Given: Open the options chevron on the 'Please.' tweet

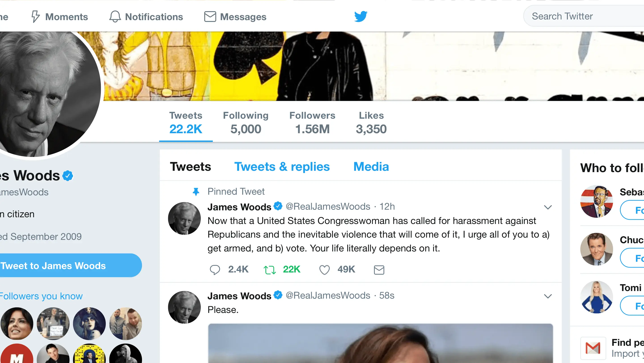Looking at the screenshot, I should pyautogui.click(x=548, y=296).
